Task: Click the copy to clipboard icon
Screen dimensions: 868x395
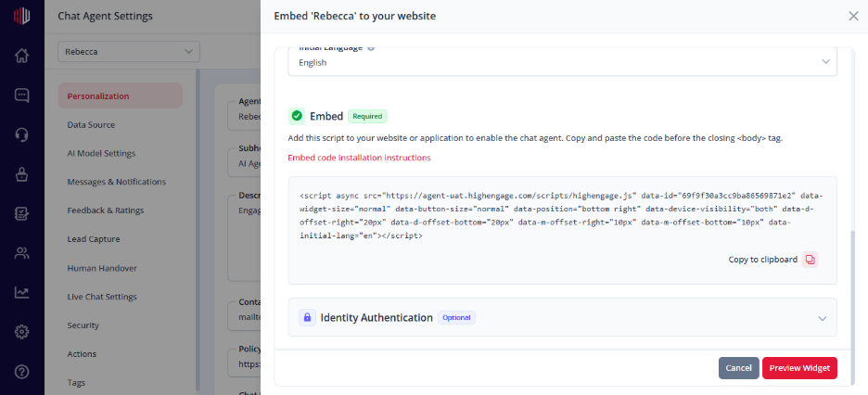Action: click(x=811, y=260)
